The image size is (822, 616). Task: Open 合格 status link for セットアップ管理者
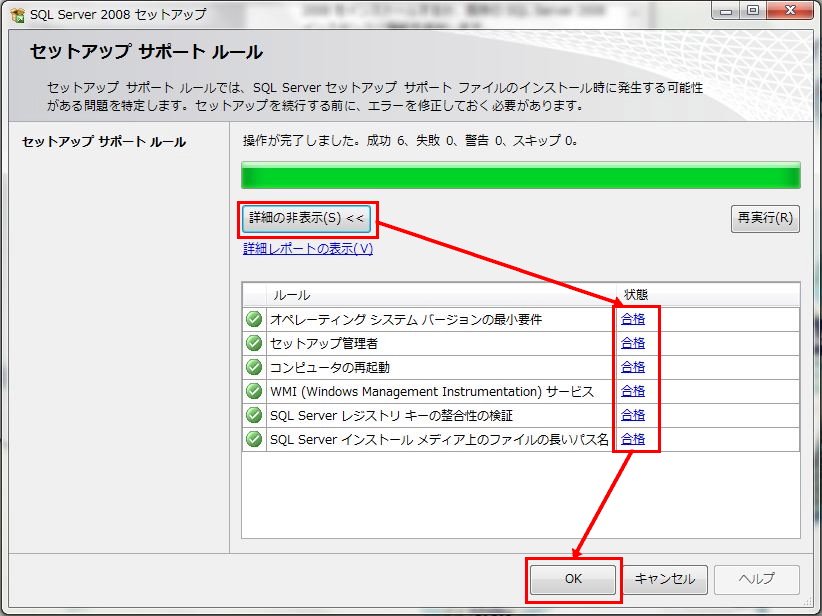coord(633,343)
